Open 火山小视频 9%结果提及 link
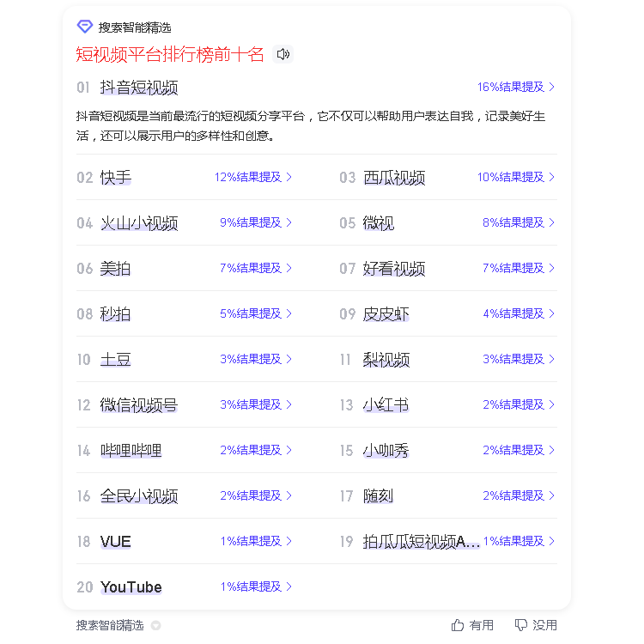Viewport: 644px width, 644px height. point(256,222)
